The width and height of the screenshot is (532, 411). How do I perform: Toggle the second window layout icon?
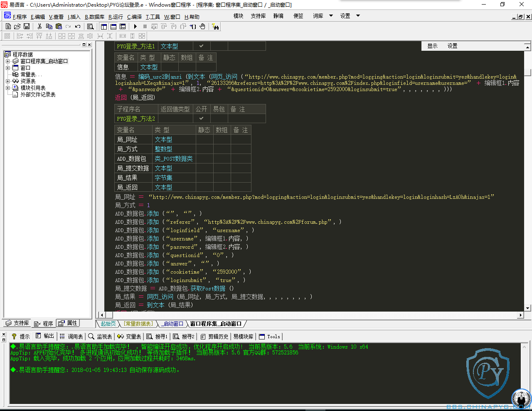[113, 26]
